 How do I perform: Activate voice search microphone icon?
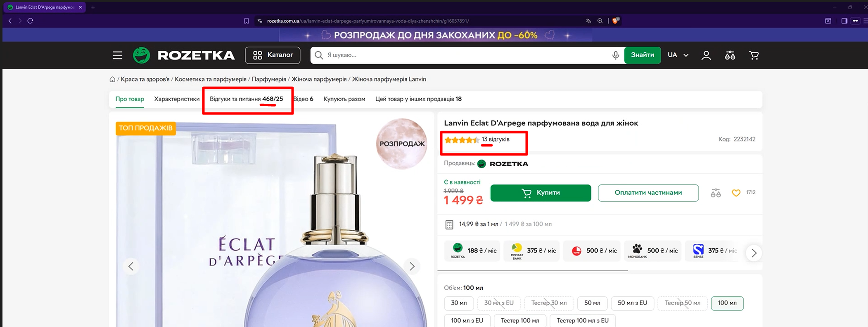(x=615, y=55)
